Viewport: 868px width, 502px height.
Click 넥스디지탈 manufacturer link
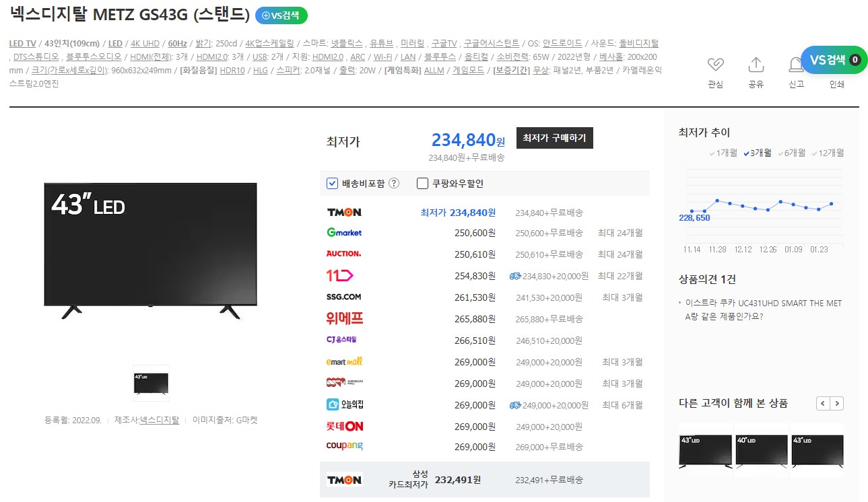(160, 420)
